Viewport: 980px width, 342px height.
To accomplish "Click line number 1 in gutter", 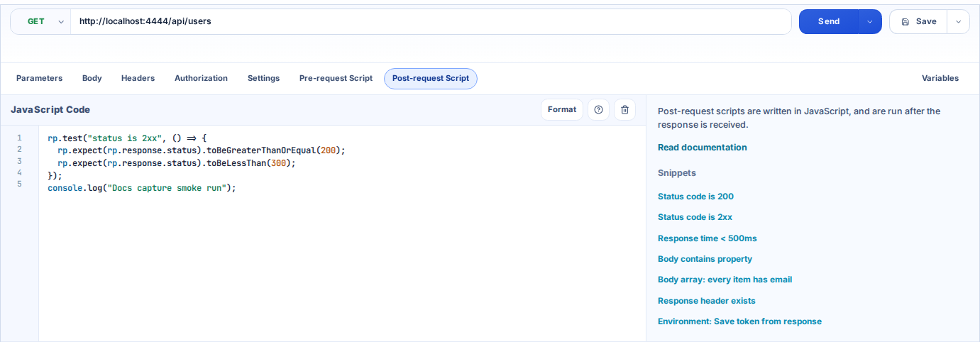I will pyautogui.click(x=19, y=138).
